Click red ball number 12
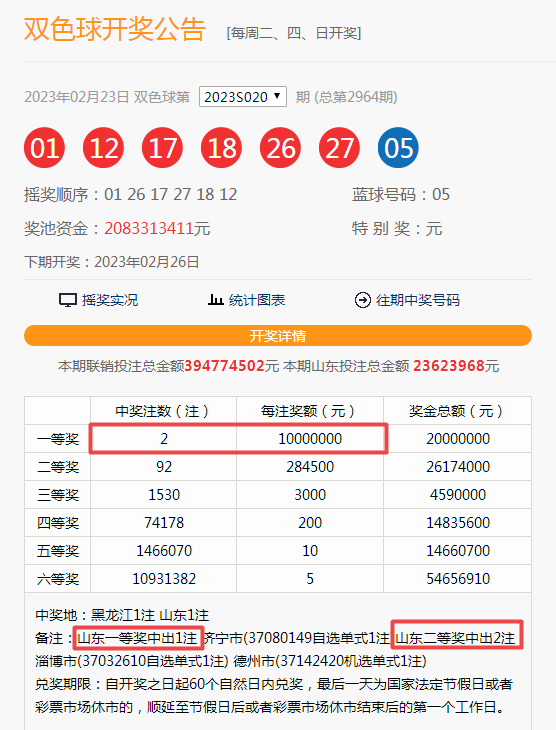556x730 pixels. pyautogui.click(x=103, y=148)
